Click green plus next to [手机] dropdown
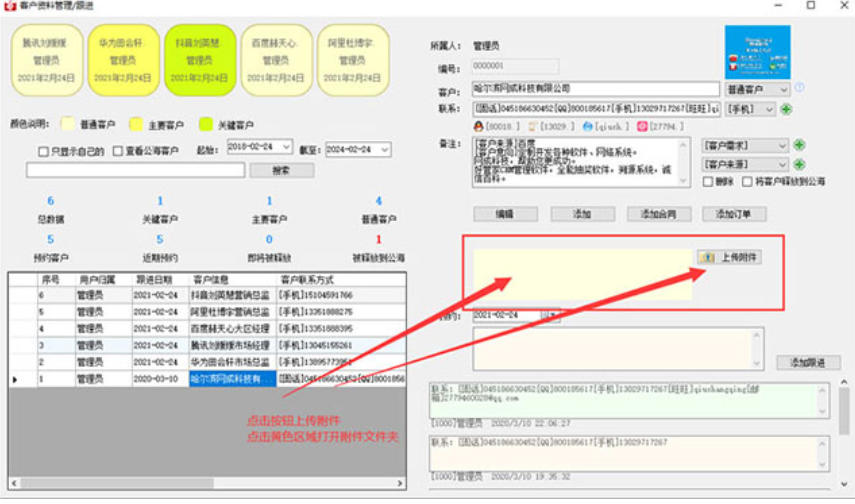The image size is (855, 504). (x=786, y=109)
